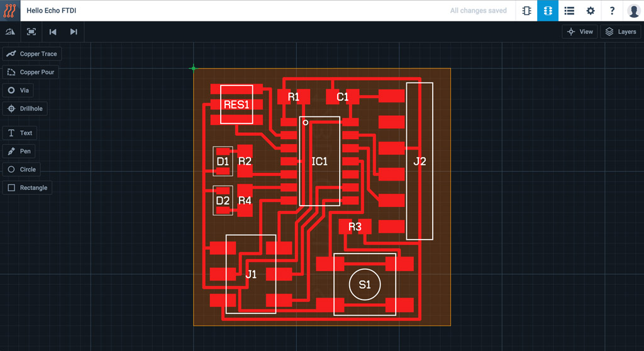
Task: Select the Copper Trace tool
Action: tap(31, 54)
